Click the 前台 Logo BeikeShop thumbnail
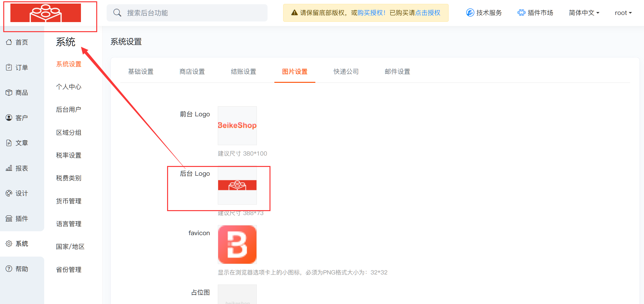 (x=237, y=126)
